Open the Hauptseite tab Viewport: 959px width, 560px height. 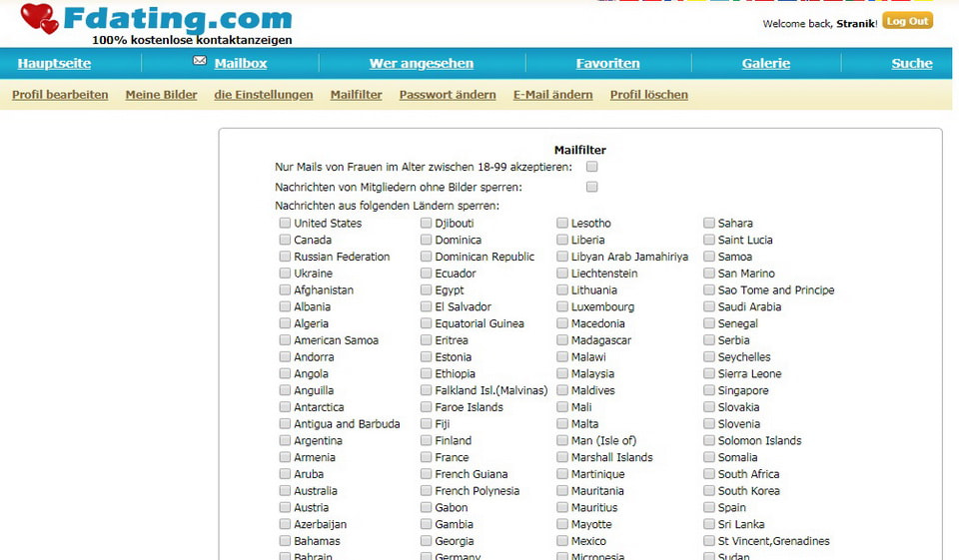tap(54, 64)
